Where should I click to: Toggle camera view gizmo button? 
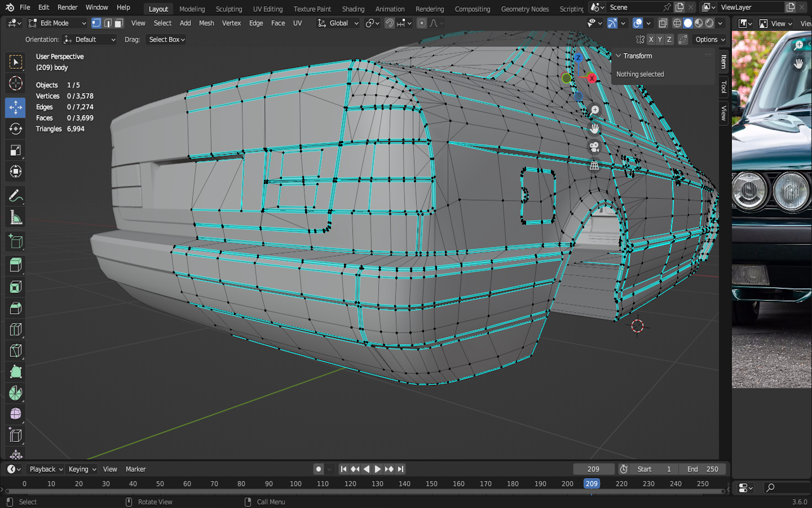coord(594,147)
